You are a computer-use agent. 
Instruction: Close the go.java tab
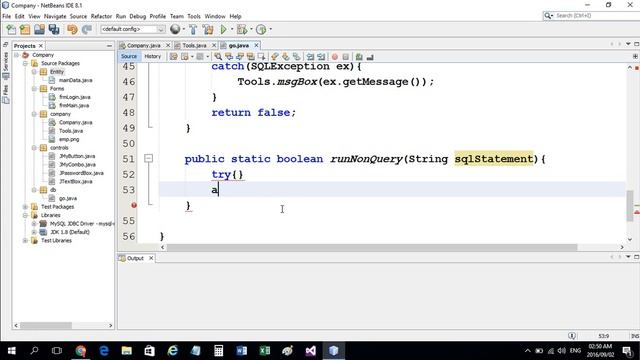coord(256,45)
